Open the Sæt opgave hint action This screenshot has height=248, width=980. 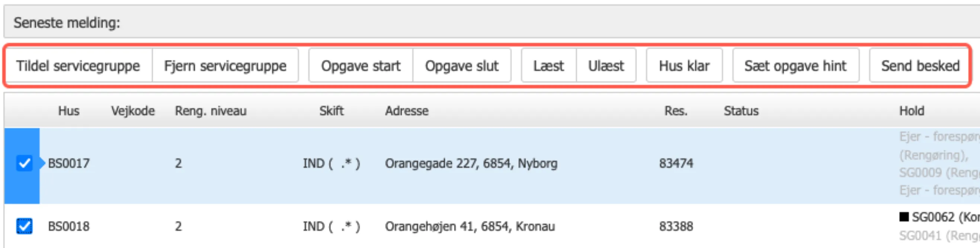(795, 66)
